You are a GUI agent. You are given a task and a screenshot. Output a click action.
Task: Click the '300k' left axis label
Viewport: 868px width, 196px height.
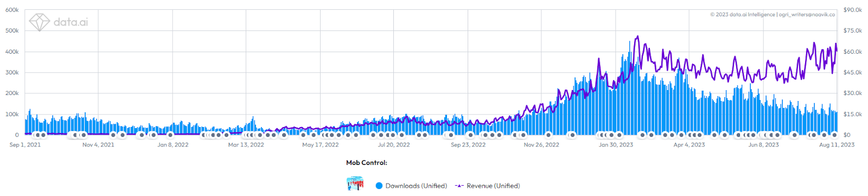12,72
